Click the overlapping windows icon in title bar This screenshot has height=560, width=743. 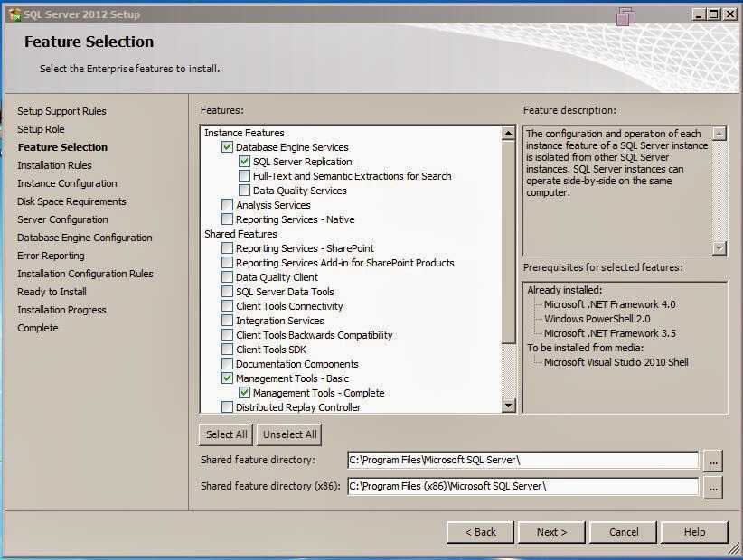tap(625, 16)
